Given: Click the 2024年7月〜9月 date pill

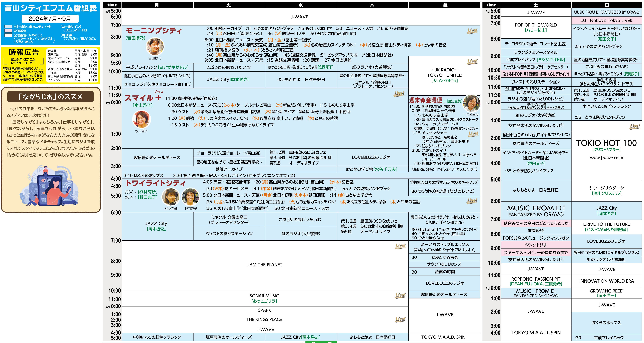Looking at the screenshot, I should [x=50, y=19].
